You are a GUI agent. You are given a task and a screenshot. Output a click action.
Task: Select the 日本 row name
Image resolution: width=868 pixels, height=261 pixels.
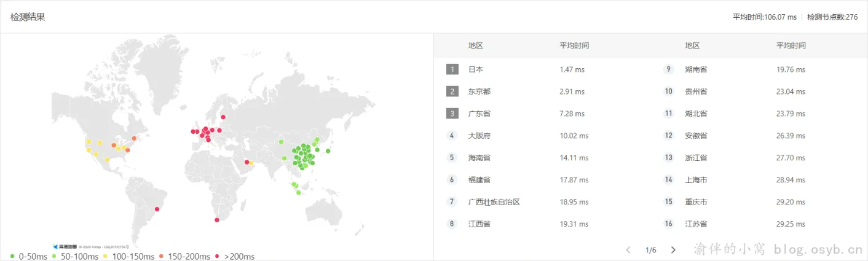coord(476,69)
